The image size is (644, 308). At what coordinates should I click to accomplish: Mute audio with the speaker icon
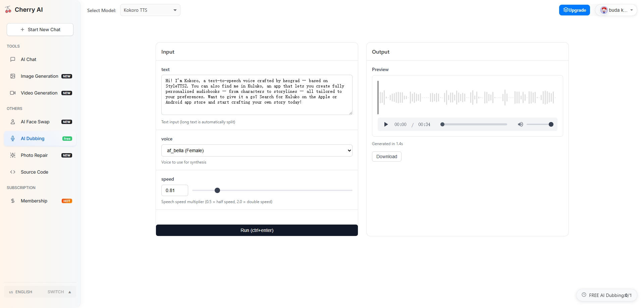tap(520, 124)
